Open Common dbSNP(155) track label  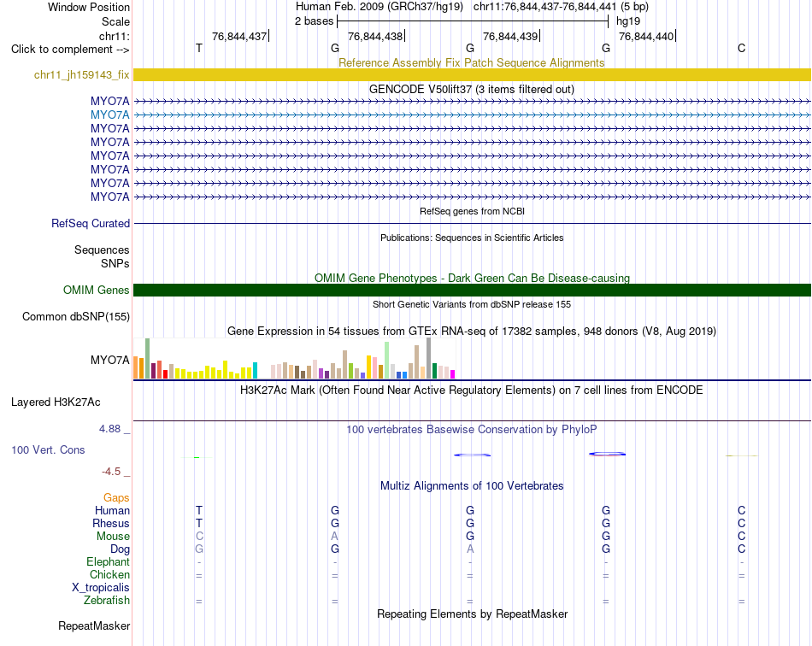coord(76,316)
